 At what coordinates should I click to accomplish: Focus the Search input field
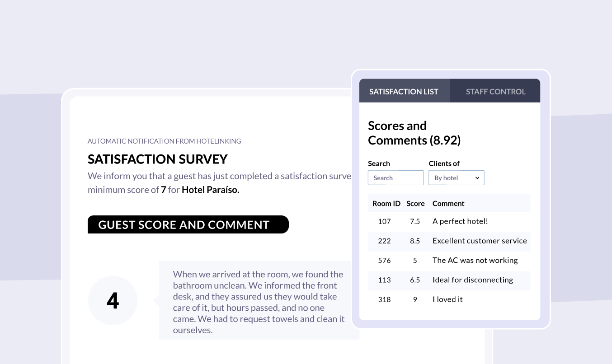395,178
